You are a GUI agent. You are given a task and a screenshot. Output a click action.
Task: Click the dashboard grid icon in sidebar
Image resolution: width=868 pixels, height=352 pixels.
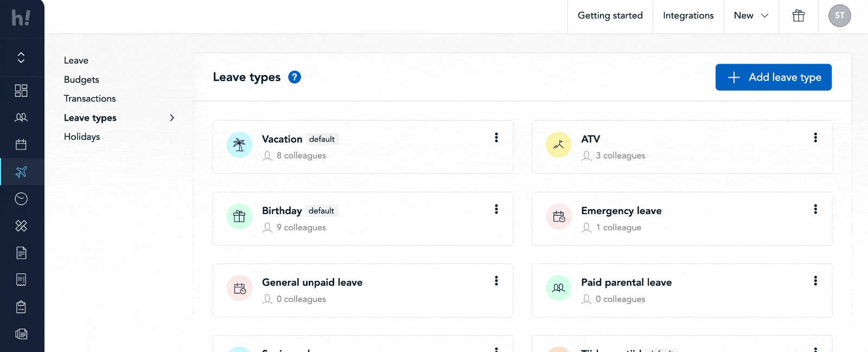pyautogui.click(x=21, y=90)
